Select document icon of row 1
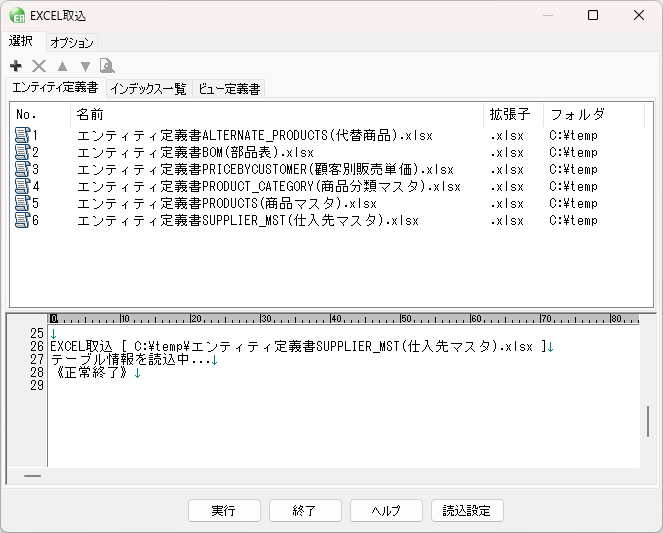Viewport: 663px width, 533px height. point(22,135)
